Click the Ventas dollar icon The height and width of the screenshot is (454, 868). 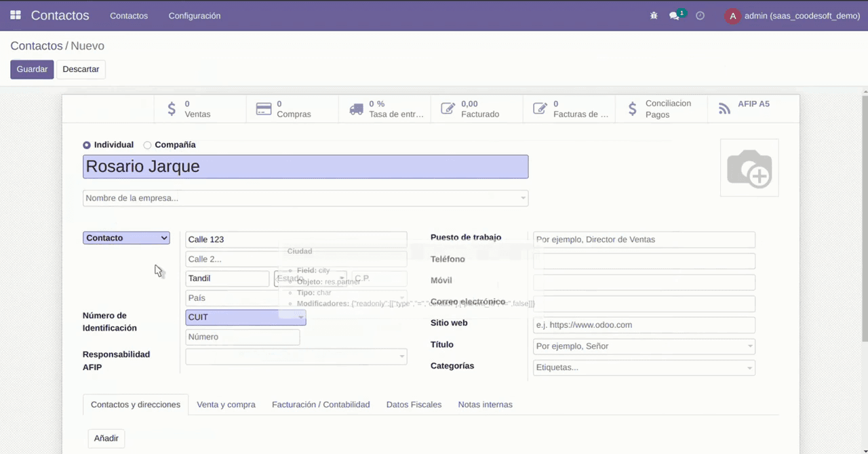pyautogui.click(x=172, y=108)
